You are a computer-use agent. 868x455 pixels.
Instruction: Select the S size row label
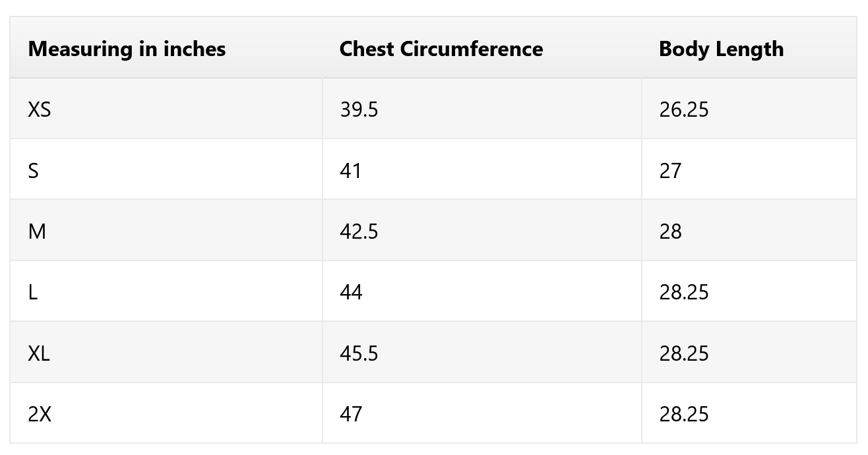click(x=34, y=171)
